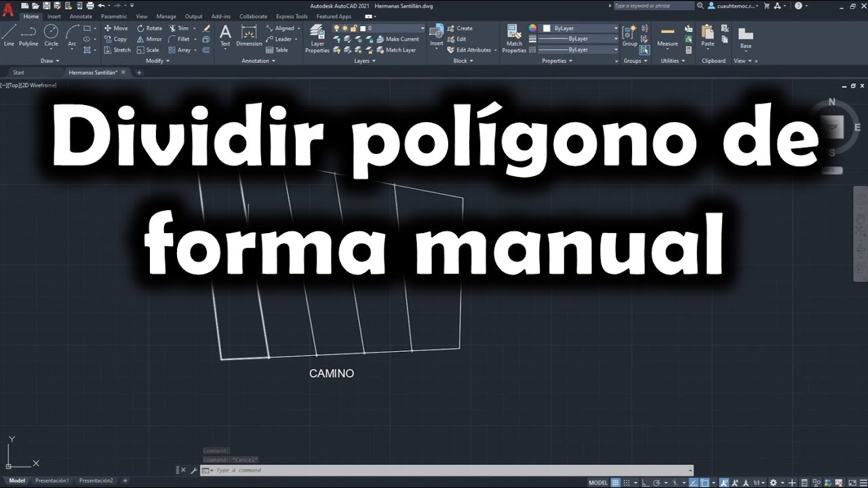
Task: Open the Start file tab
Action: tap(18, 72)
